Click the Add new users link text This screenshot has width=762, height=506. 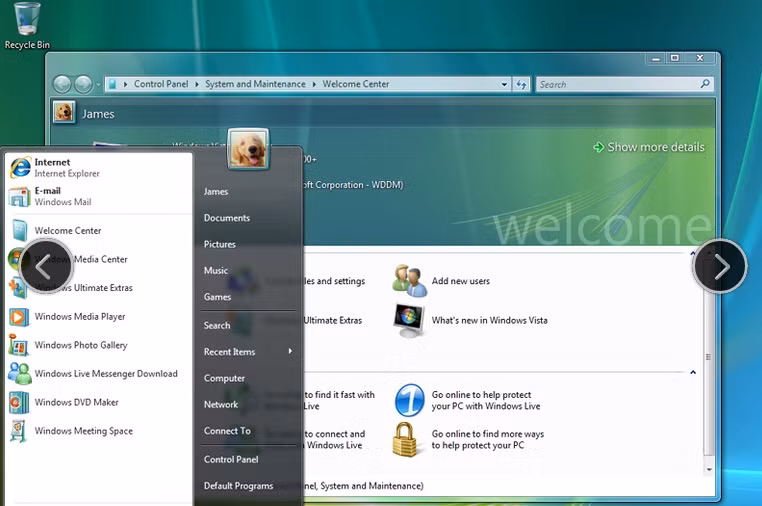(x=461, y=281)
